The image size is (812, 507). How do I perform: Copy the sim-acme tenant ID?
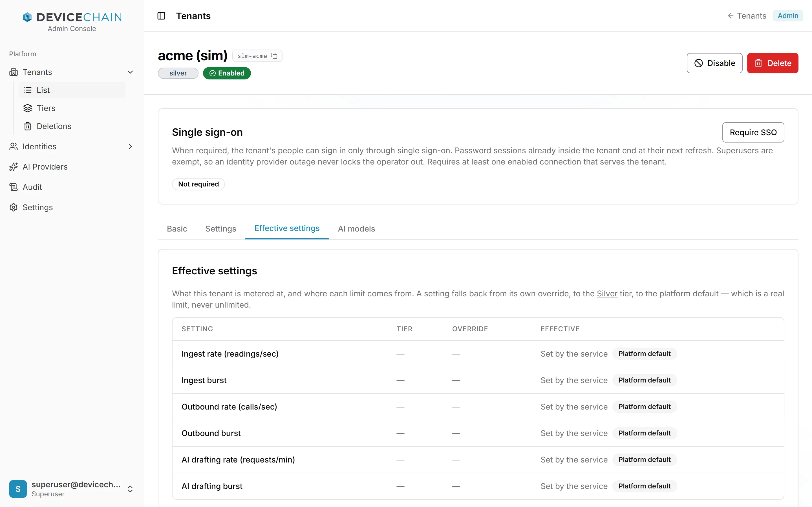[x=274, y=56]
